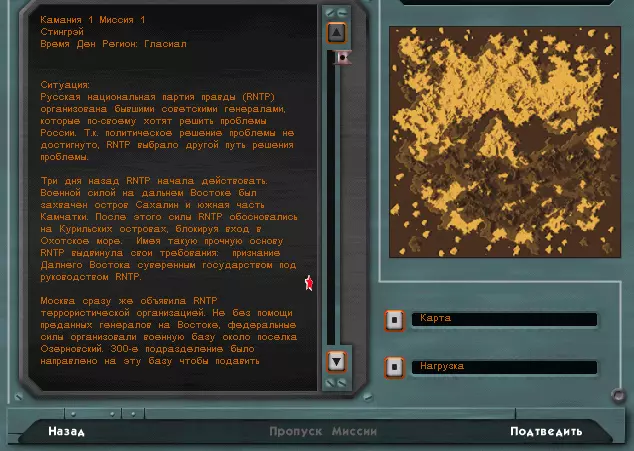Screen dimensions: 634x451
Task: Confirm with the Подтведить button
Action: click(x=546, y=432)
